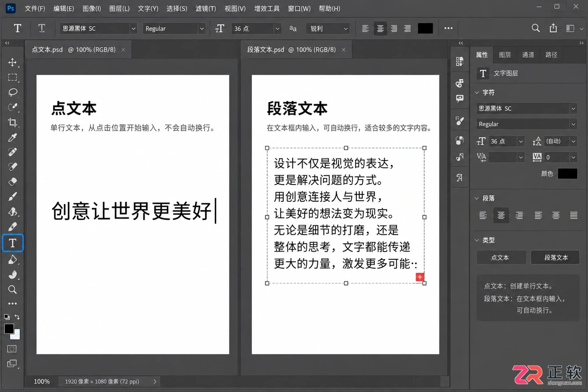Image resolution: width=588 pixels, height=392 pixels.
Task: Choose 段落文本 type button
Action: (x=555, y=257)
